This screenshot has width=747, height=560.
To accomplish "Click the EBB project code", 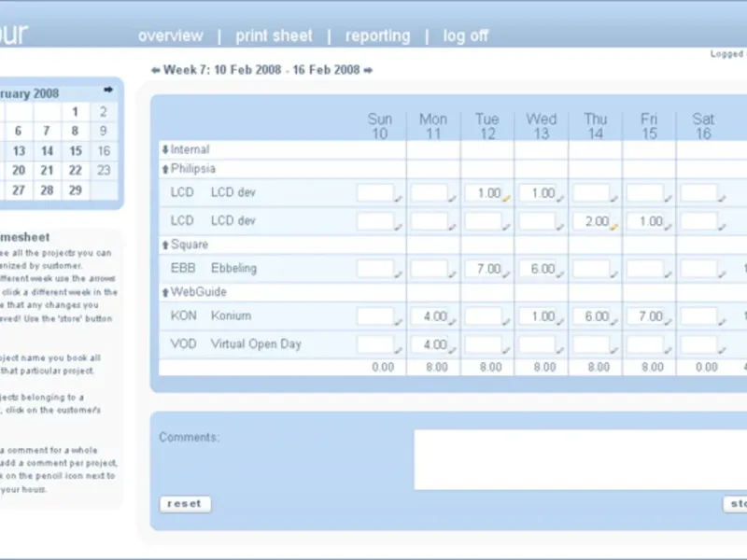I will click(x=183, y=268).
